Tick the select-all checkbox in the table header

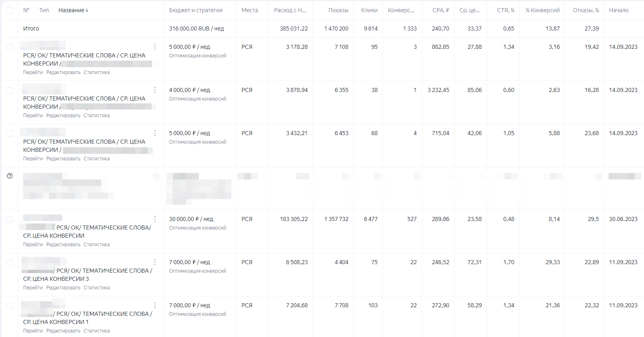point(10,10)
